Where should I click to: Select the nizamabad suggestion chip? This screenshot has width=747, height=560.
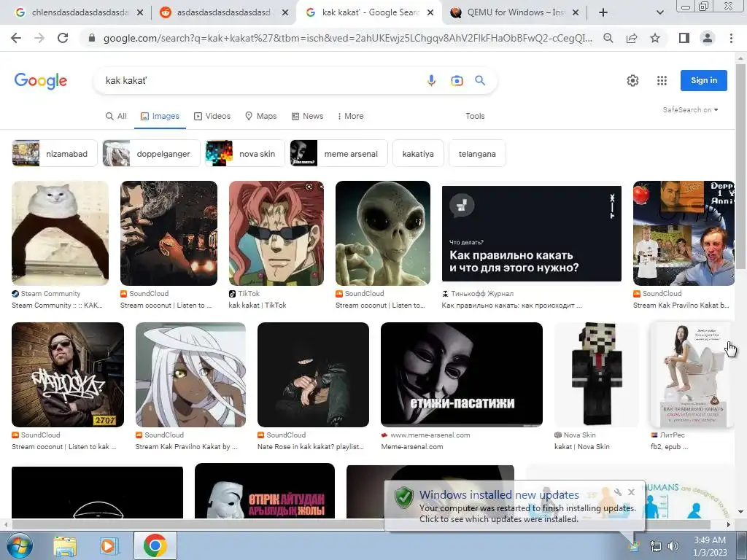click(x=54, y=153)
